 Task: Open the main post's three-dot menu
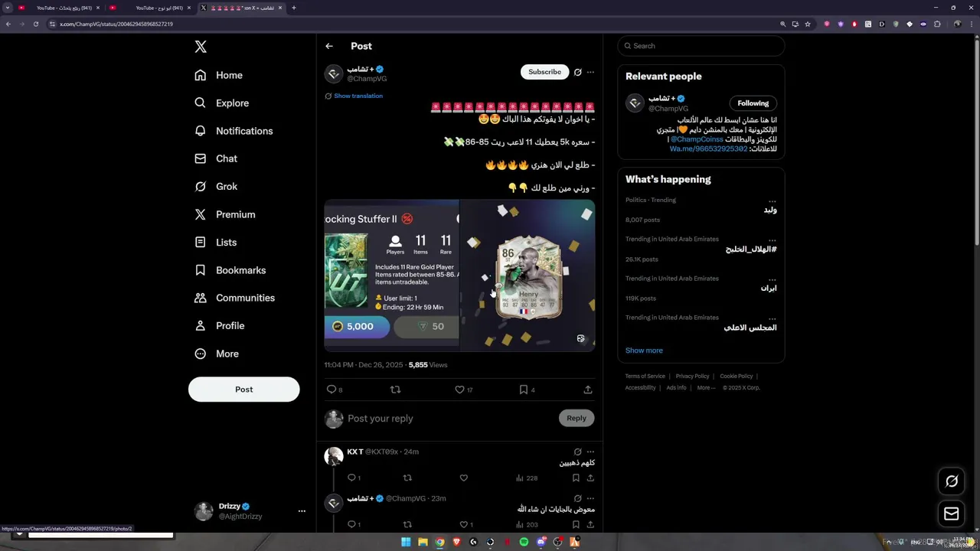pos(590,72)
